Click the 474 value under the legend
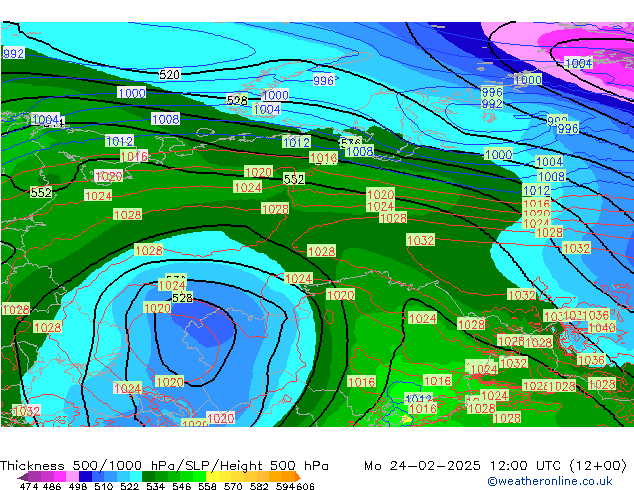634x490 pixels. click(29, 486)
